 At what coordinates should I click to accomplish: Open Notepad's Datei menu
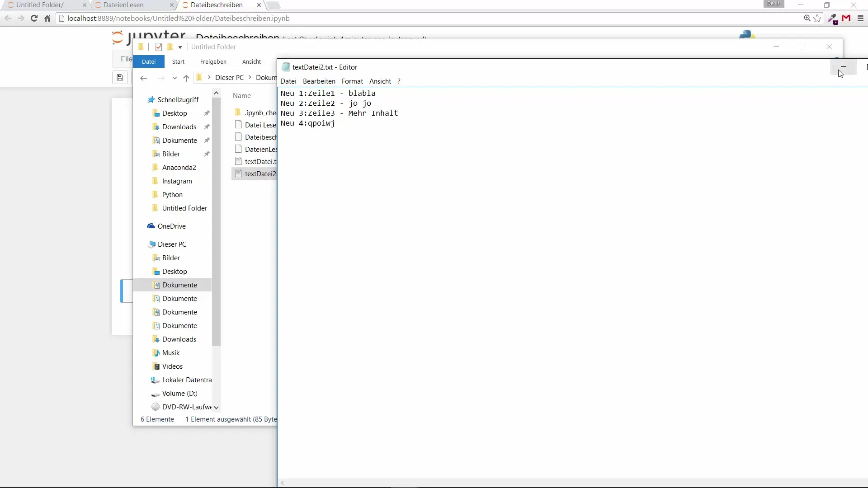point(288,81)
